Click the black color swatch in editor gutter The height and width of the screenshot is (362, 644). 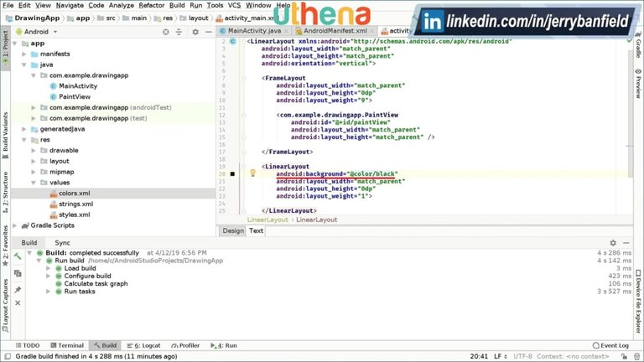point(233,174)
